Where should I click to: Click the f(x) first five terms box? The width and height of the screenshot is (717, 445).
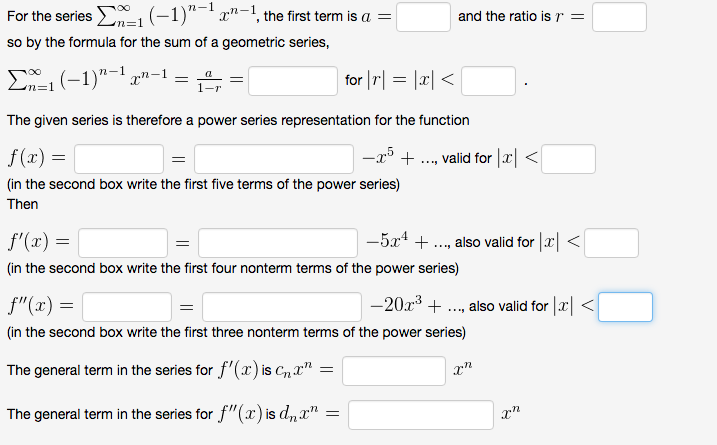[x=273, y=159]
